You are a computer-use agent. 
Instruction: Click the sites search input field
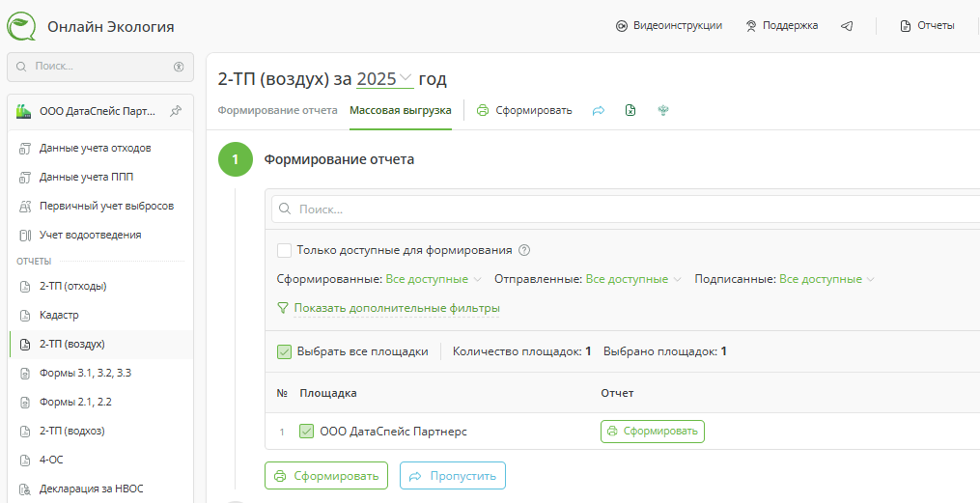pos(628,209)
